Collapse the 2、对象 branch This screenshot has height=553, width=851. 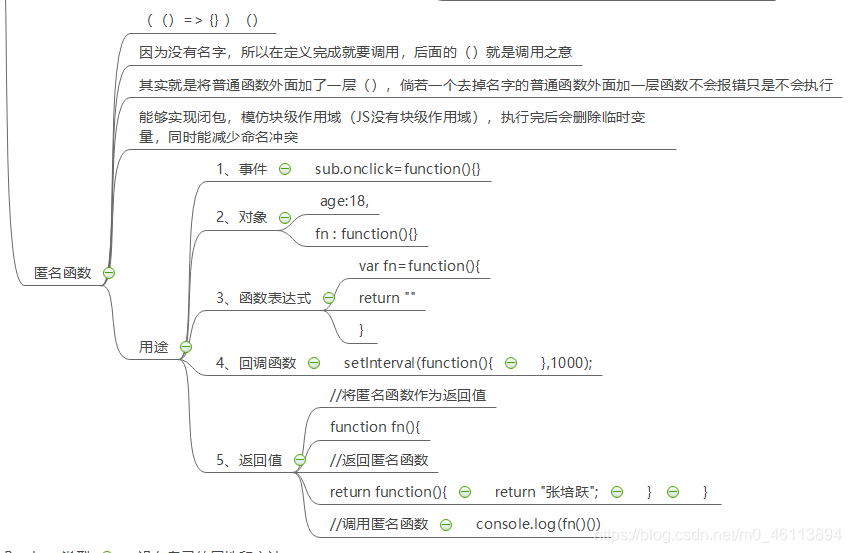(285, 218)
